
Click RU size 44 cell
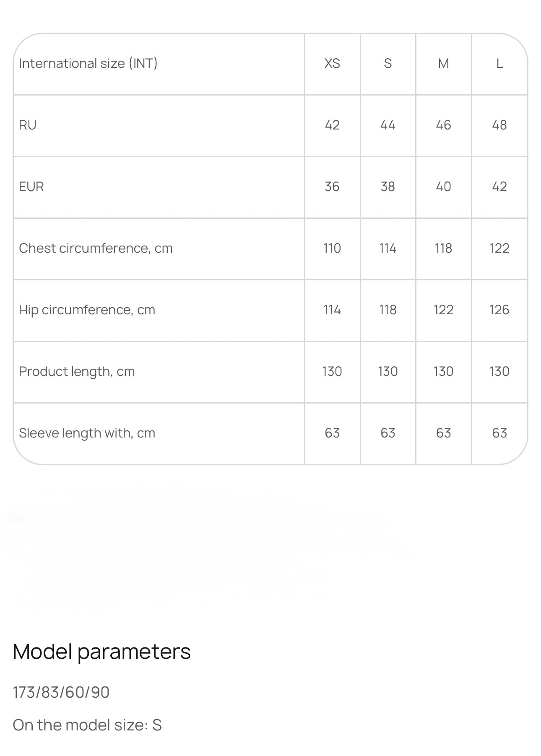(x=388, y=125)
